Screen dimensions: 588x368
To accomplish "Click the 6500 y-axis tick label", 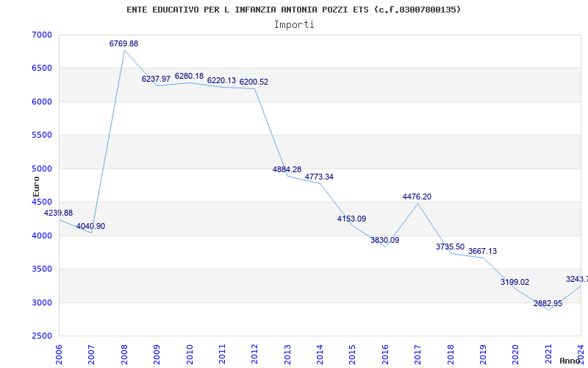I will pyautogui.click(x=41, y=68).
